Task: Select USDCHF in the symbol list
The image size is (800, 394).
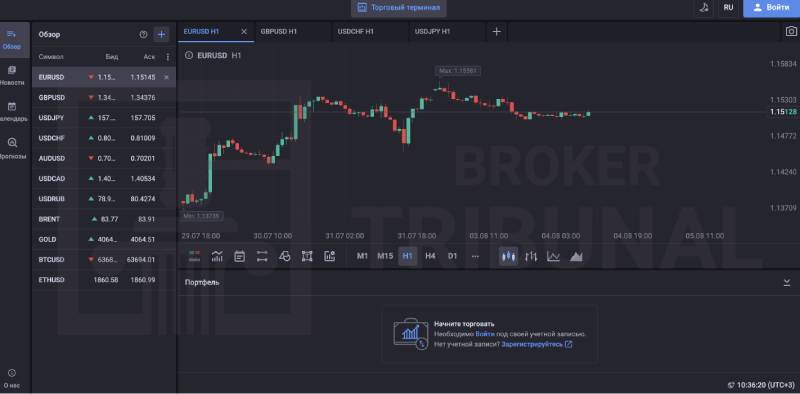Action: 104,138
